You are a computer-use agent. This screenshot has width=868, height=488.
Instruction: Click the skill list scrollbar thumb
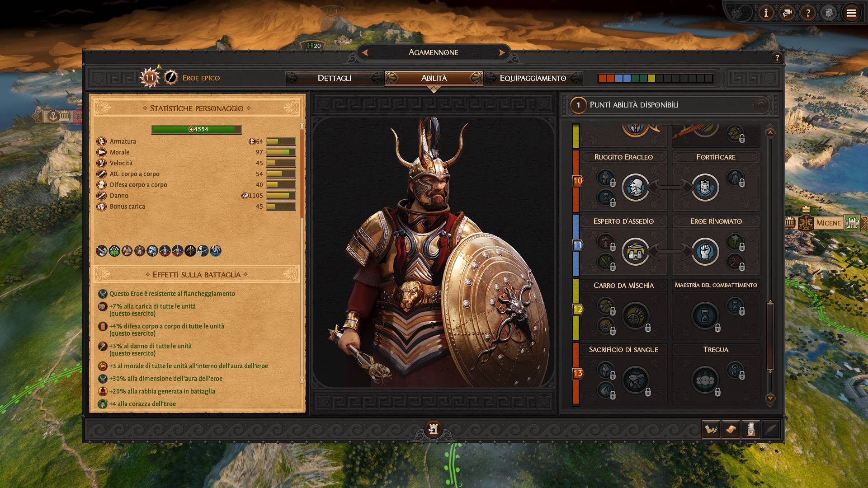(770, 336)
